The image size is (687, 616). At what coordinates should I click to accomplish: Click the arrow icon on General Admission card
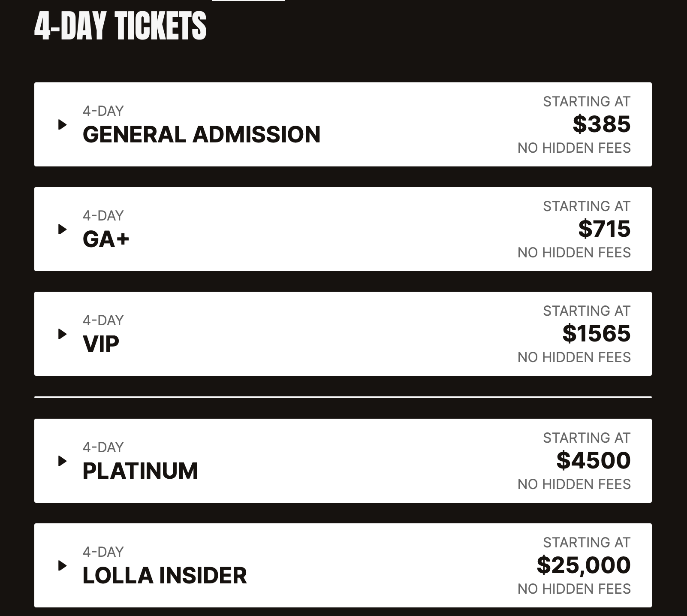63,124
